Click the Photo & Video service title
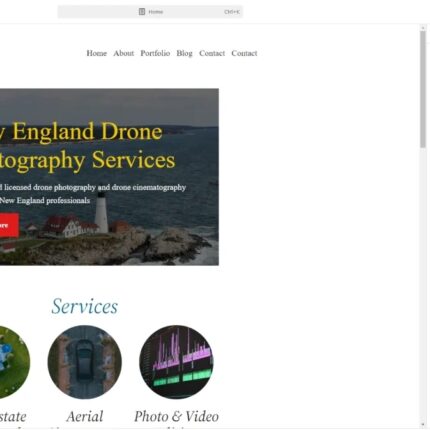The image size is (430, 430). tap(176, 416)
